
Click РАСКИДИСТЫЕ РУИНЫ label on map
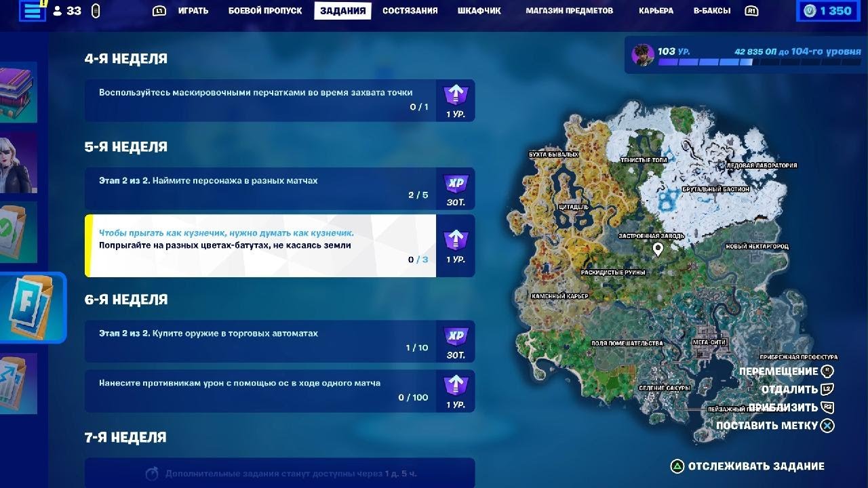(x=613, y=272)
